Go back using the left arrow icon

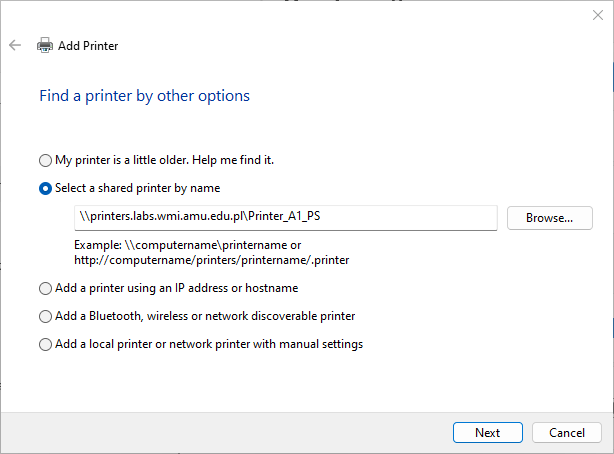(15, 45)
